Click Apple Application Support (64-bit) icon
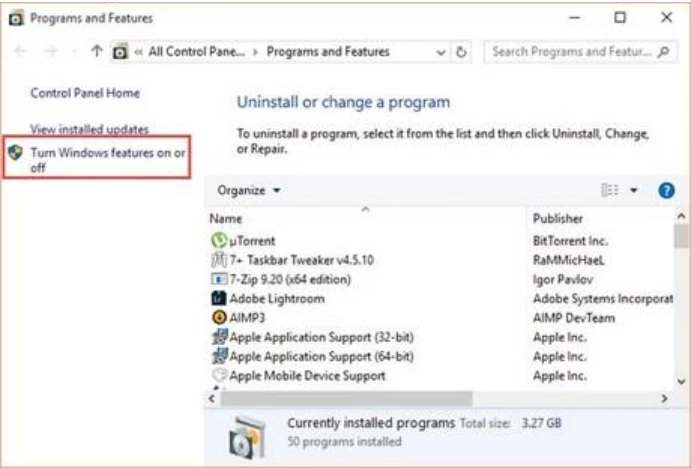This screenshot has height=468, width=691. [x=219, y=356]
